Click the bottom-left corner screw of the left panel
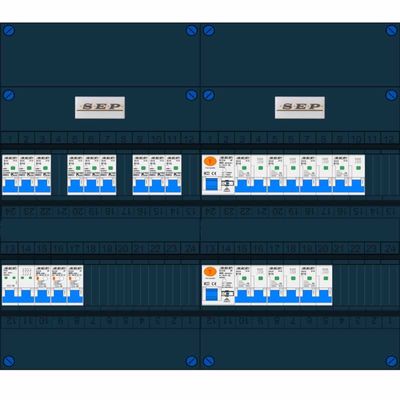400x400 pixels. point(9,361)
